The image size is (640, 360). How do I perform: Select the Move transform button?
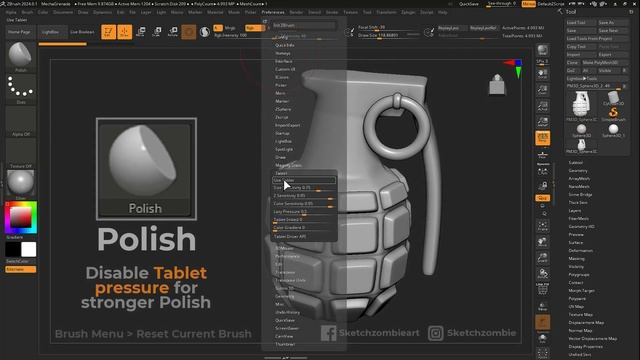pos(141,32)
